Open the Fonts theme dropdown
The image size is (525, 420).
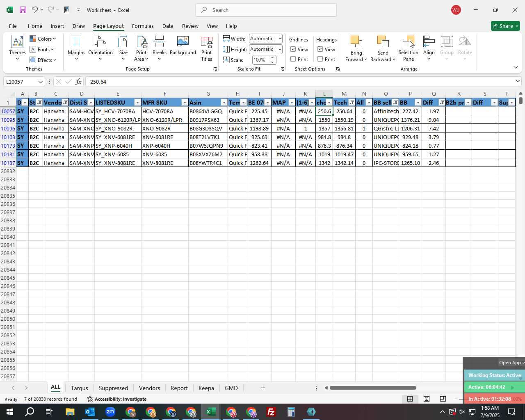pos(42,49)
